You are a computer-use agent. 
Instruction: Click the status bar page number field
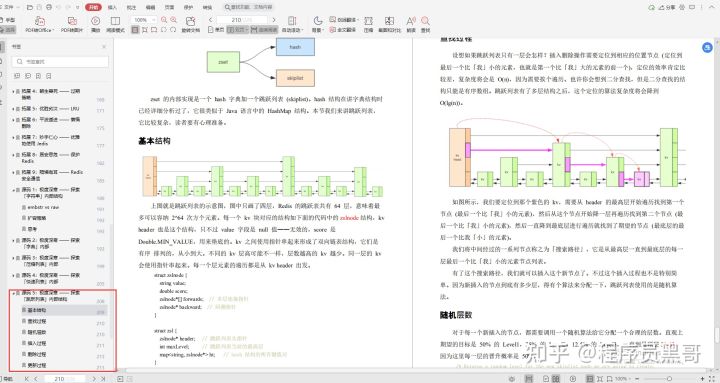66,379
